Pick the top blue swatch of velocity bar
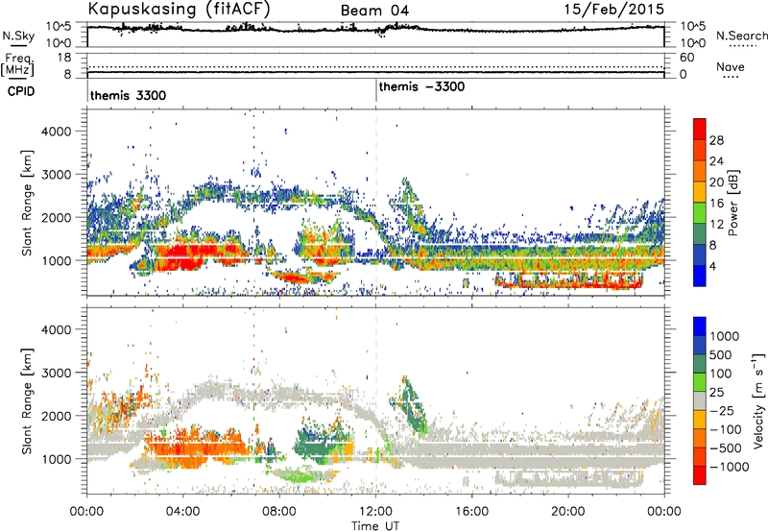This screenshot has height=532, width=768. pos(700,326)
